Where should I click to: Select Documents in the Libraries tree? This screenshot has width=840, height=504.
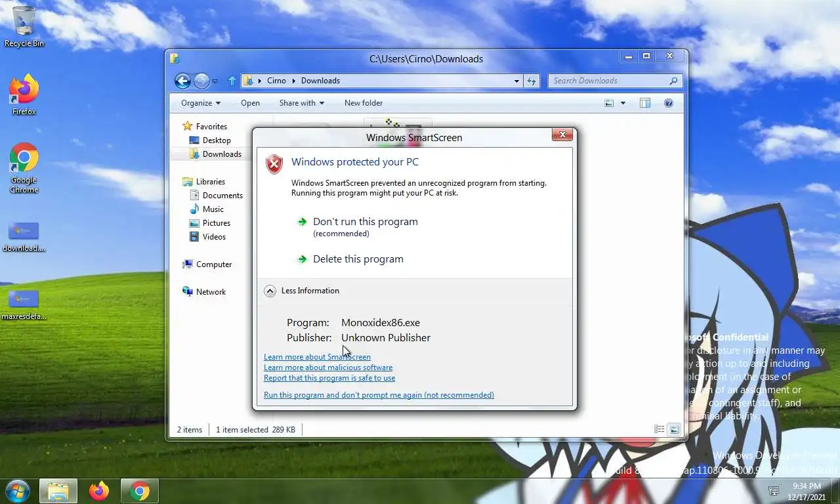click(x=217, y=196)
